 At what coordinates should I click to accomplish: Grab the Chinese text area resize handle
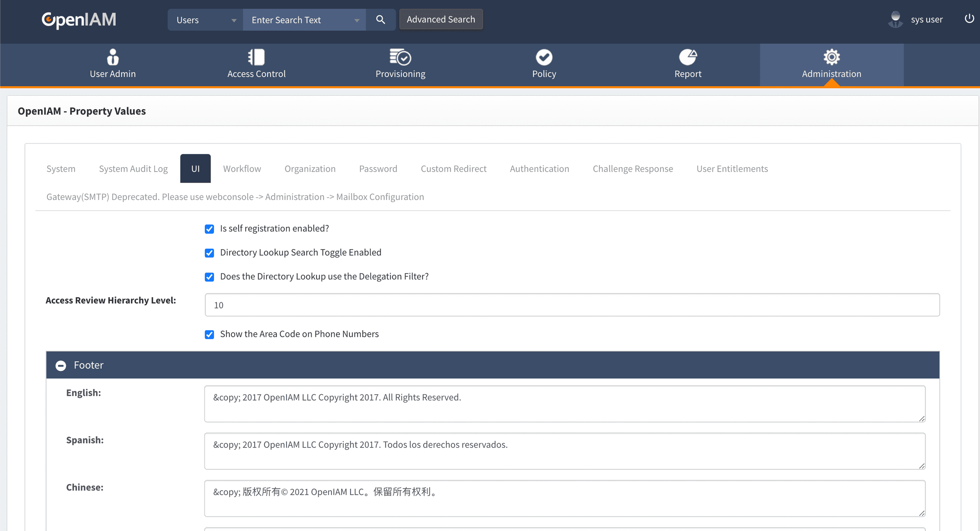coord(922,513)
